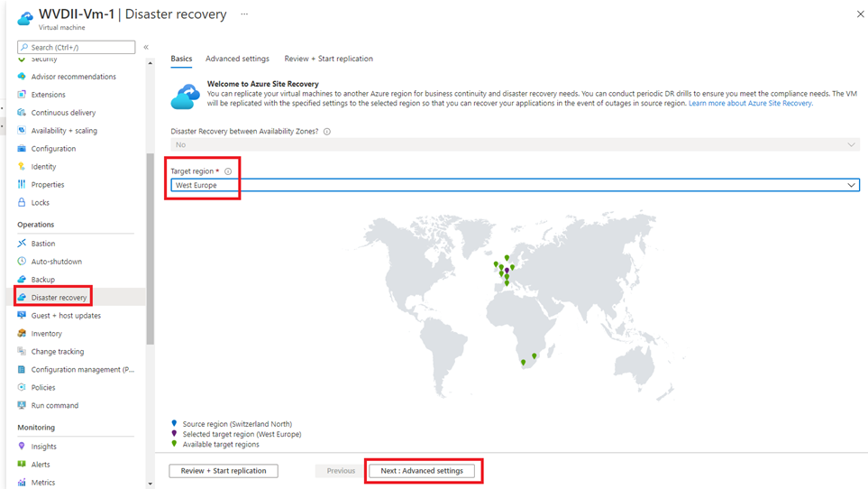Click the Continuous delivery icon
This screenshot has width=868, height=489.
pos(22,113)
